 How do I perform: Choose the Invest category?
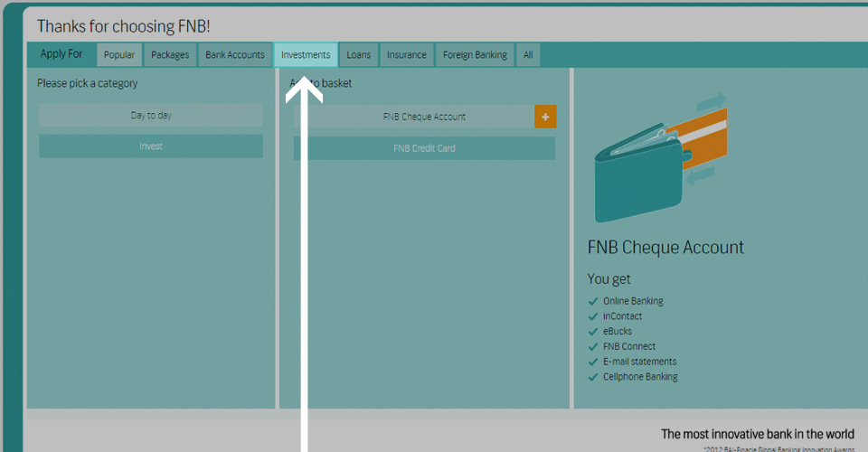(151, 146)
